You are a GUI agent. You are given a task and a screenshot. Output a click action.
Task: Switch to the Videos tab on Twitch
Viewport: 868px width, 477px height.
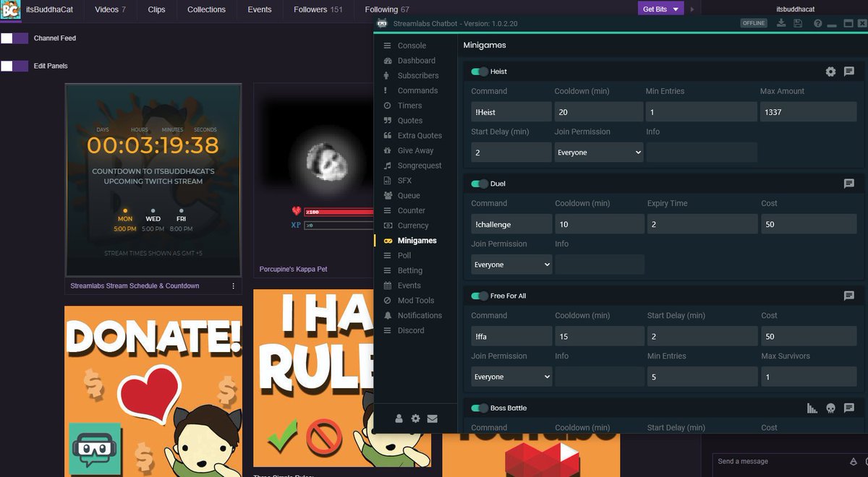[x=111, y=9]
